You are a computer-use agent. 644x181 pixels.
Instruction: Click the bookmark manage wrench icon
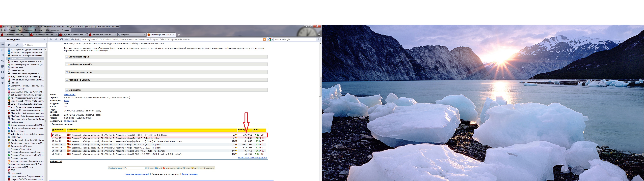17,45
